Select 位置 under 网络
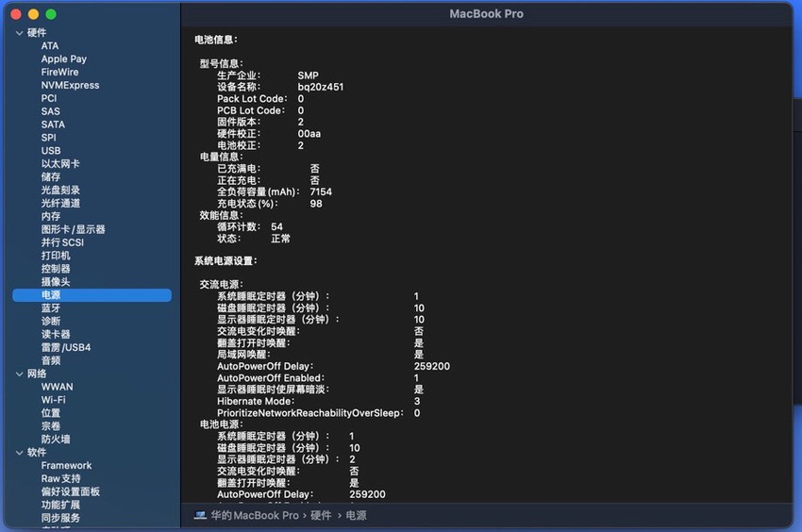 51,413
